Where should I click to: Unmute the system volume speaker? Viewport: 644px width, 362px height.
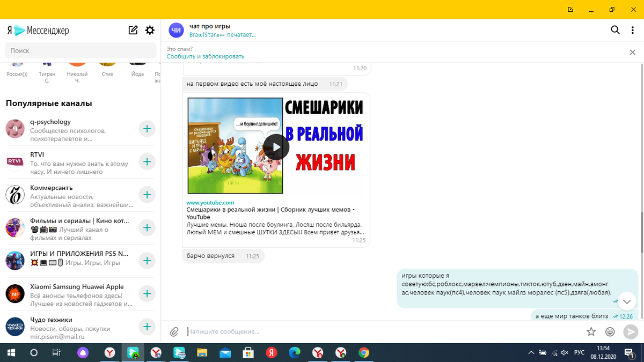coord(564,353)
